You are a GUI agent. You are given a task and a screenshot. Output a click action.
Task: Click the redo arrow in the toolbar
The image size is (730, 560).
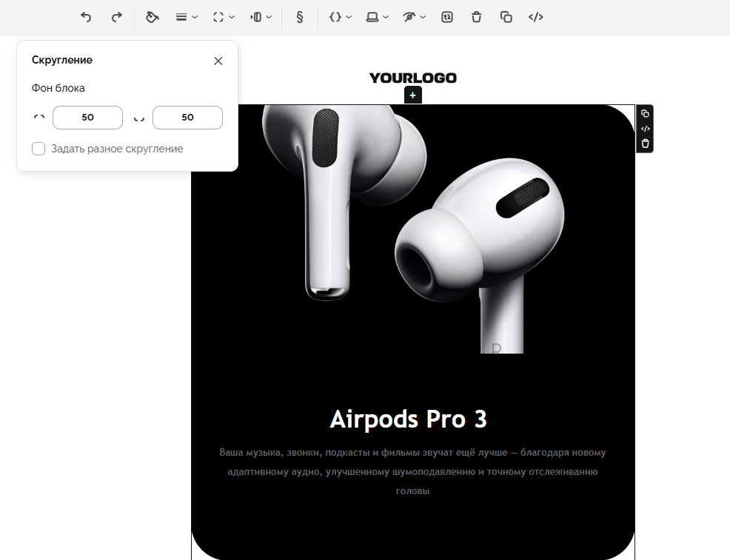116,17
